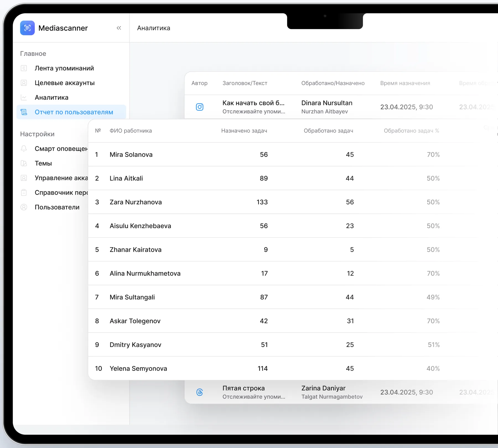Click the Автор column header

tap(199, 83)
